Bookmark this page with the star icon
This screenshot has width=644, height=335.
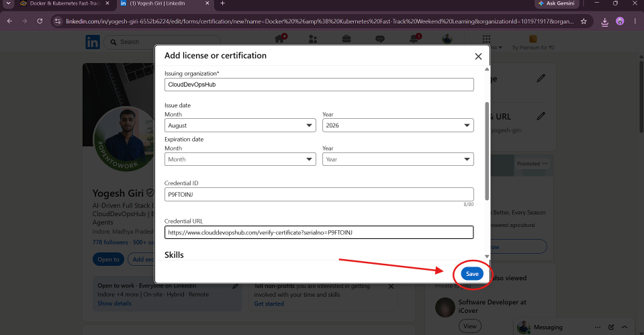coord(584,21)
